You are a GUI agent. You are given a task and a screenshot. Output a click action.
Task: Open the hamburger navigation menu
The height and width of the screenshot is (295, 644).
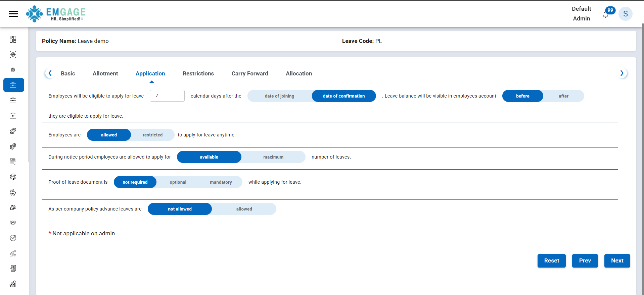click(13, 14)
